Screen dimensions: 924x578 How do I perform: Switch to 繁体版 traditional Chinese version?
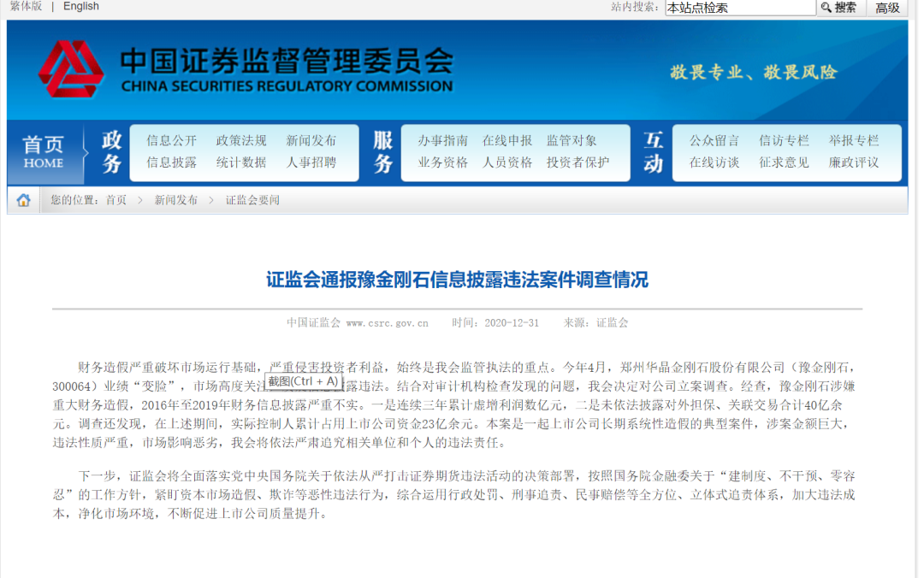point(26,6)
